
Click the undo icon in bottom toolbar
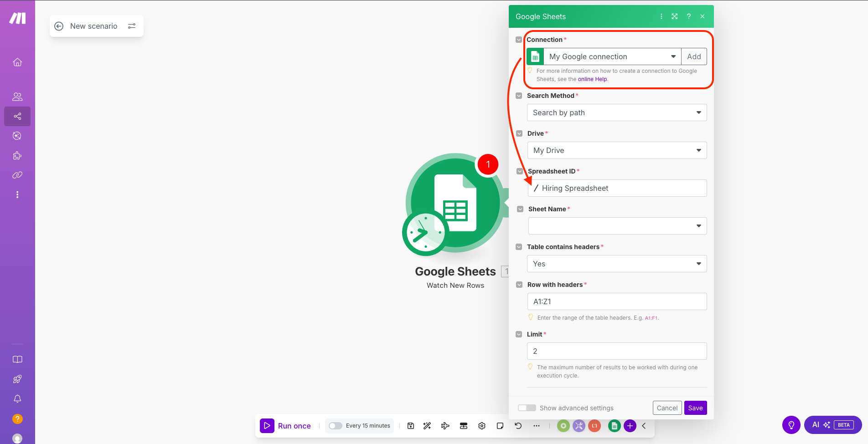(518, 425)
